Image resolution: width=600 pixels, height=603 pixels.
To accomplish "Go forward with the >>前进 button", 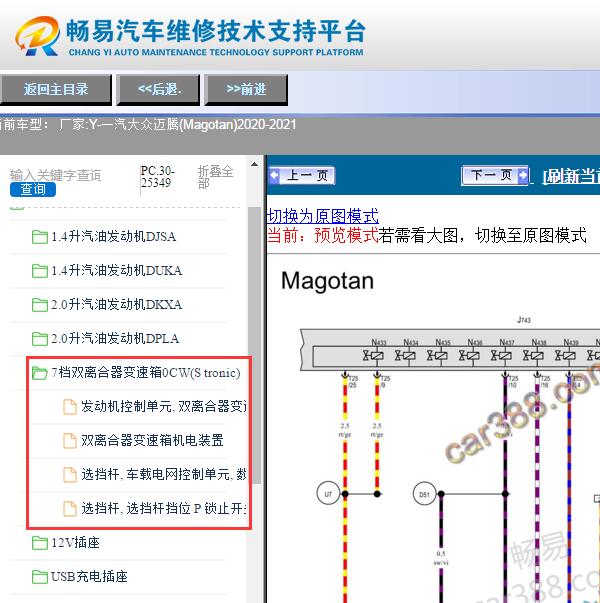I will pyautogui.click(x=246, y=90).
